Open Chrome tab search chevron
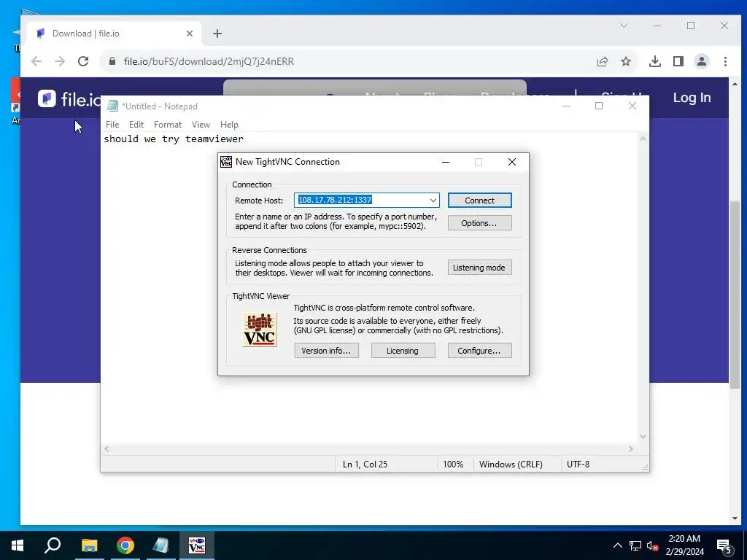The width and height of the screenshot is (747, 560). pos(624,26)
